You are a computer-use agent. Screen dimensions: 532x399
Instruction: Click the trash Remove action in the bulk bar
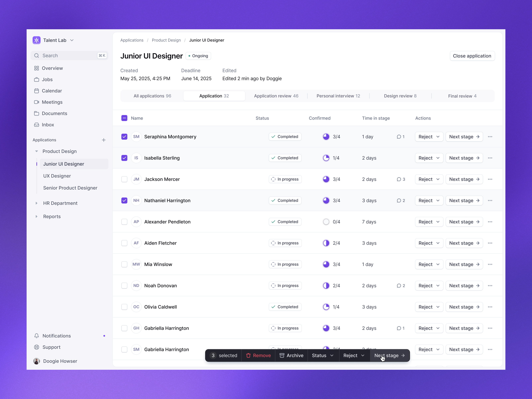click(x=258, y=355)
